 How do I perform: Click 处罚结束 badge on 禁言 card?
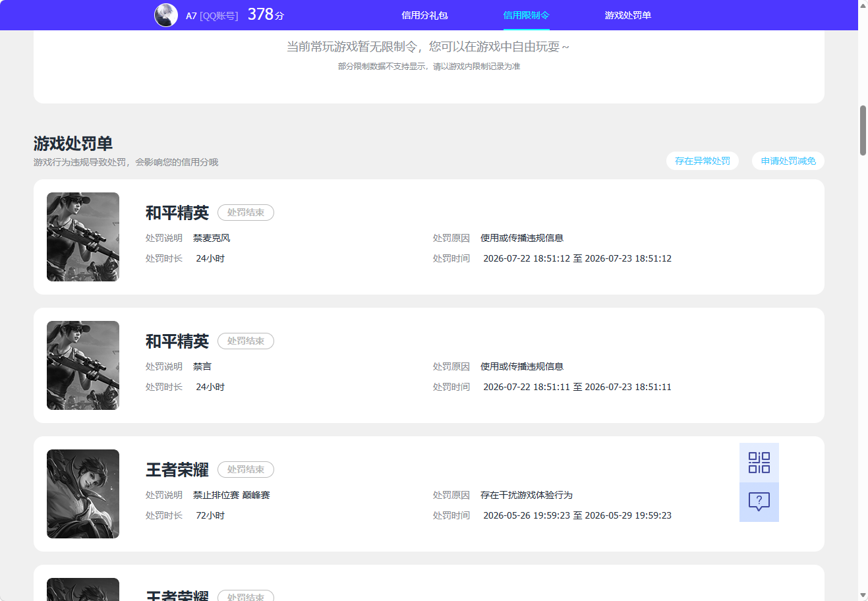246,341
